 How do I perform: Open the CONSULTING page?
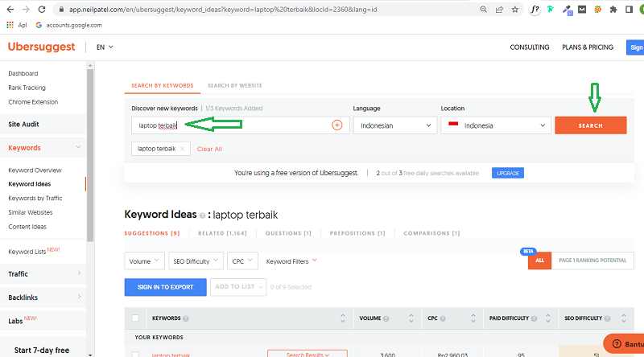tap(530, 47)
